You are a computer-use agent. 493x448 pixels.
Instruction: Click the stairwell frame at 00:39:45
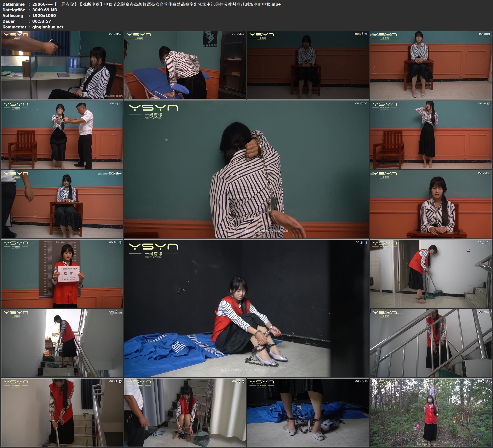pyautogui.click(x=430, y=343)
